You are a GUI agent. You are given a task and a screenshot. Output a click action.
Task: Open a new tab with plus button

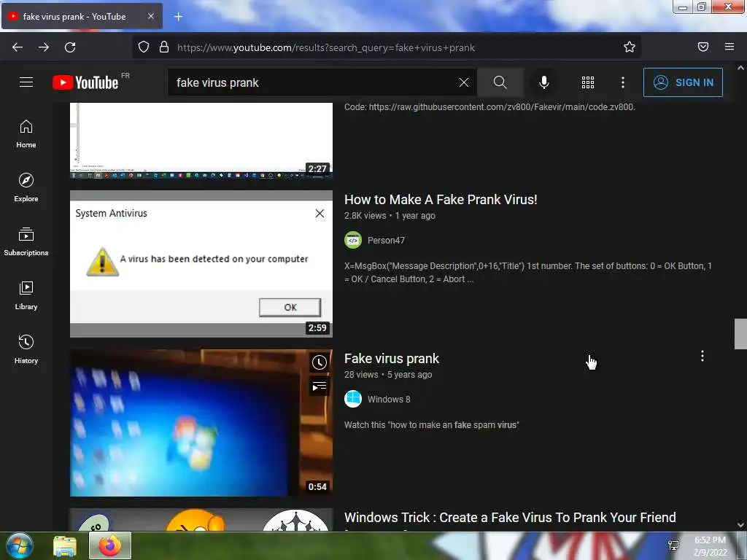(178, 17)
